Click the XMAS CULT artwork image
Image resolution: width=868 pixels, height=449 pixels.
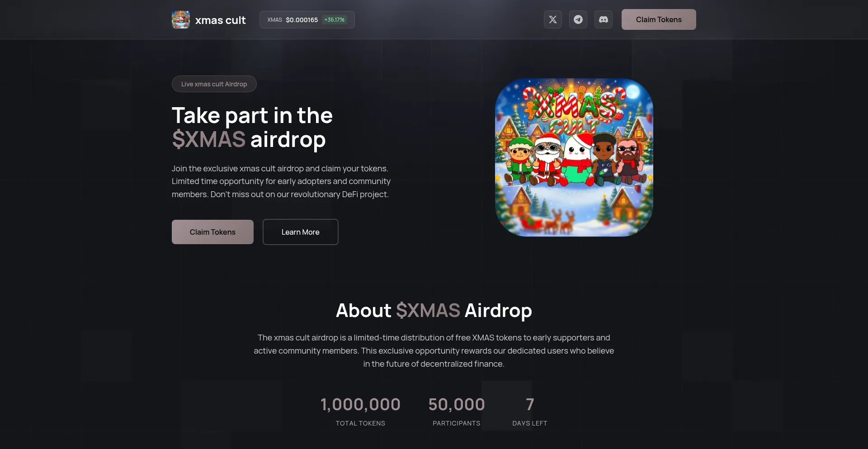click(574, 157)
